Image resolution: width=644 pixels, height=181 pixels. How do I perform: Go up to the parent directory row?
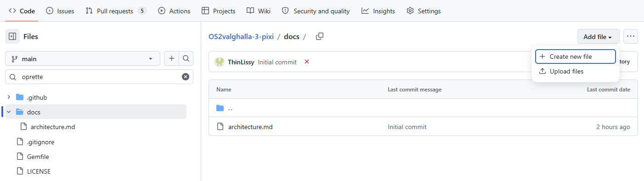(423, 108)
